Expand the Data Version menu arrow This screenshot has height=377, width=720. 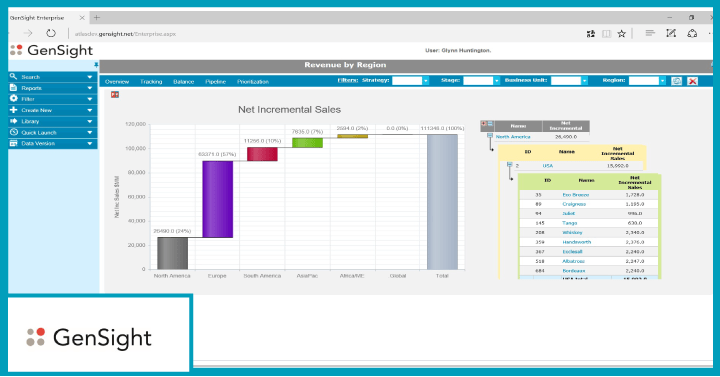pos(90,144)
